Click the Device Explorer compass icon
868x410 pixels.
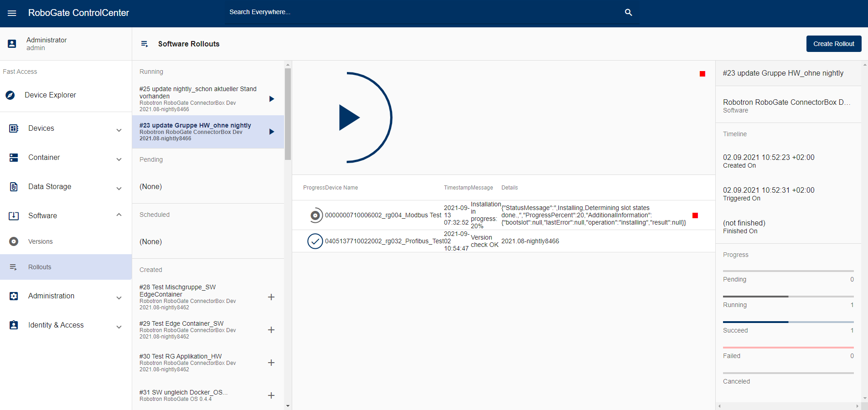[10, 95]
